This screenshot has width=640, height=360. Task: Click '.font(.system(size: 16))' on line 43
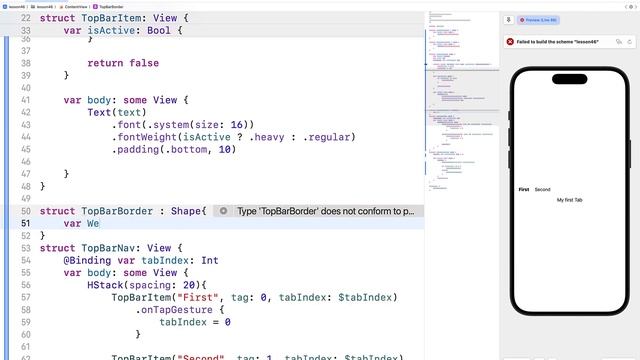click(x=182, y=124)
